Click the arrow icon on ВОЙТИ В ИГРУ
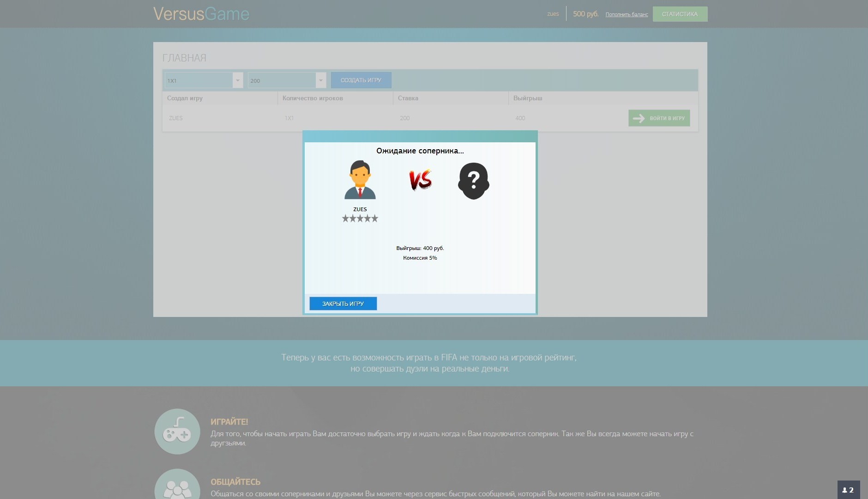Image resolution: width=868 pixels, height=499 pixels. 639,118
